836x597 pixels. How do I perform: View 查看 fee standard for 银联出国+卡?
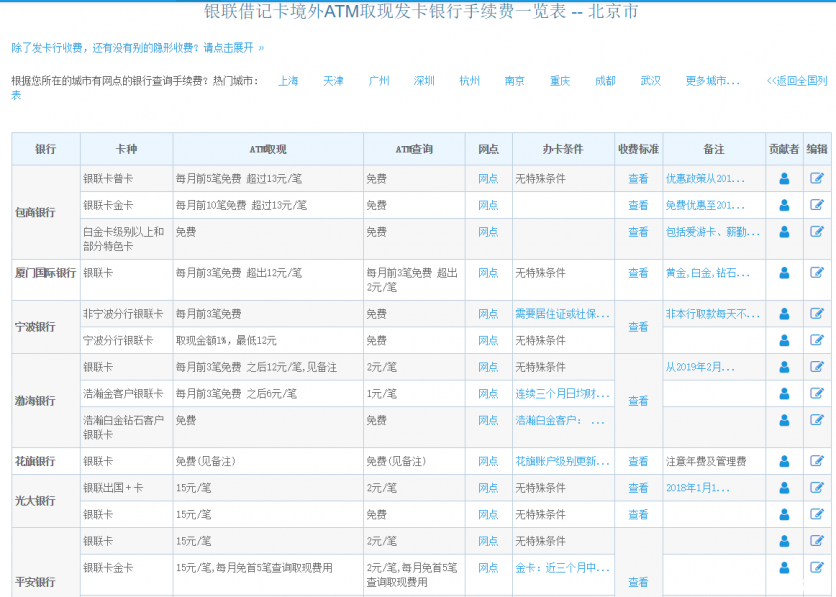point(638,488)
